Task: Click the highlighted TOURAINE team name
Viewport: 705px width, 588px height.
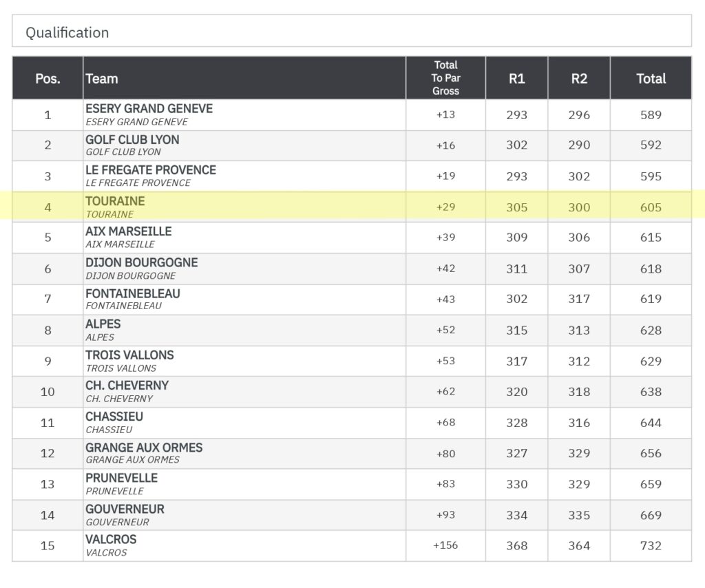Action: (115, 201)
